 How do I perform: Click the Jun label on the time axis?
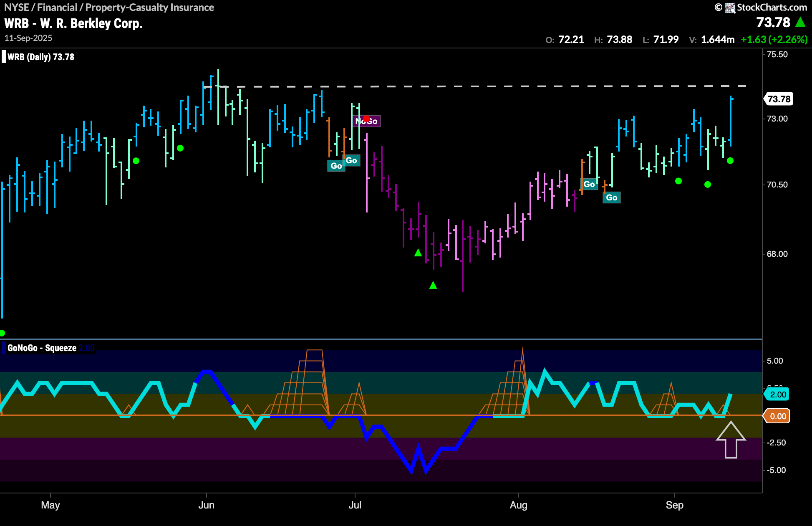(x=206, y=505)
